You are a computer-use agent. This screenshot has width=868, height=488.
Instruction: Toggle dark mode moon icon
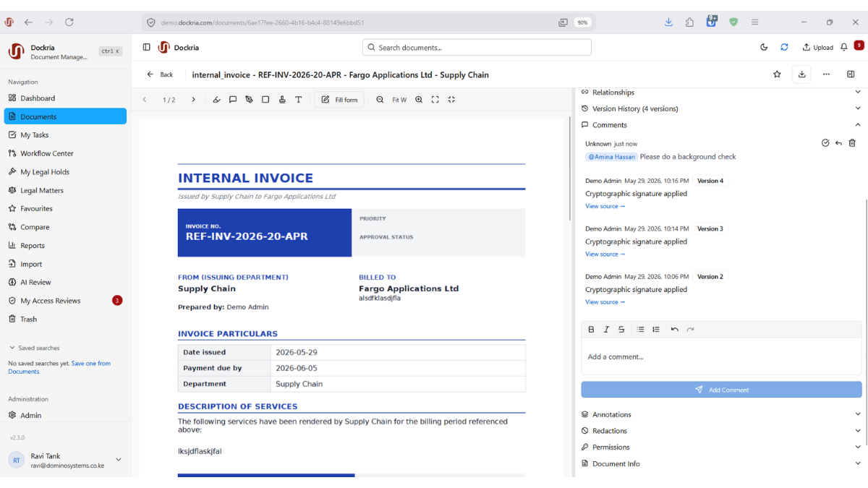(x=764, y=47)
